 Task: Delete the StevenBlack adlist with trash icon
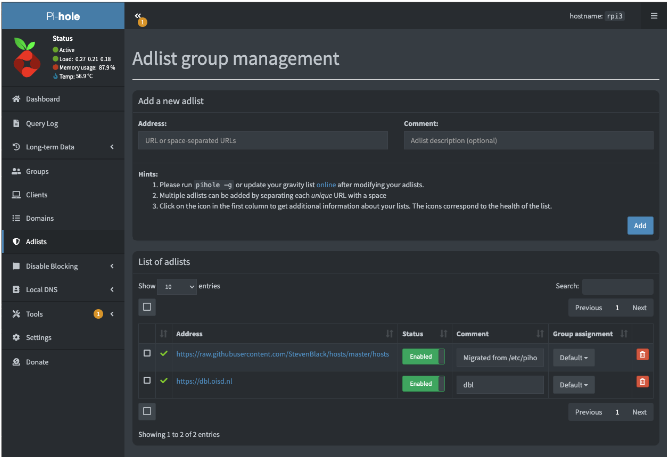(x=642, y=354)
